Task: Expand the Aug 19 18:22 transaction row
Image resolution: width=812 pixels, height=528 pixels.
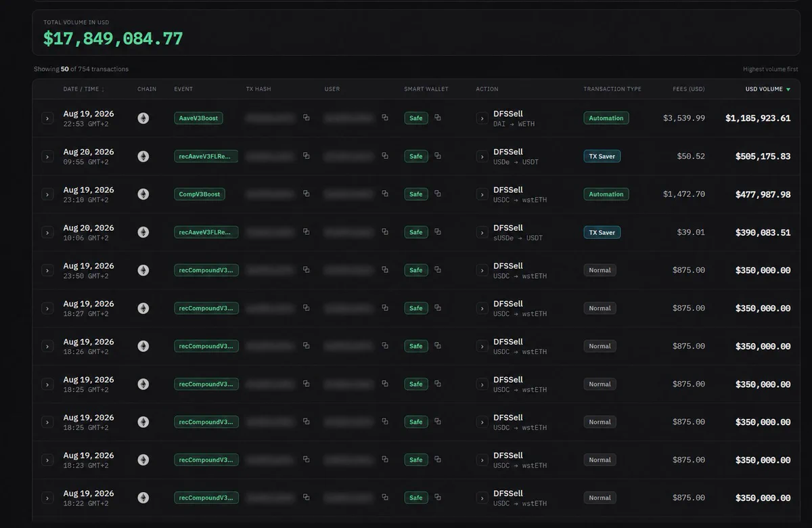Action: coord(47,498)
